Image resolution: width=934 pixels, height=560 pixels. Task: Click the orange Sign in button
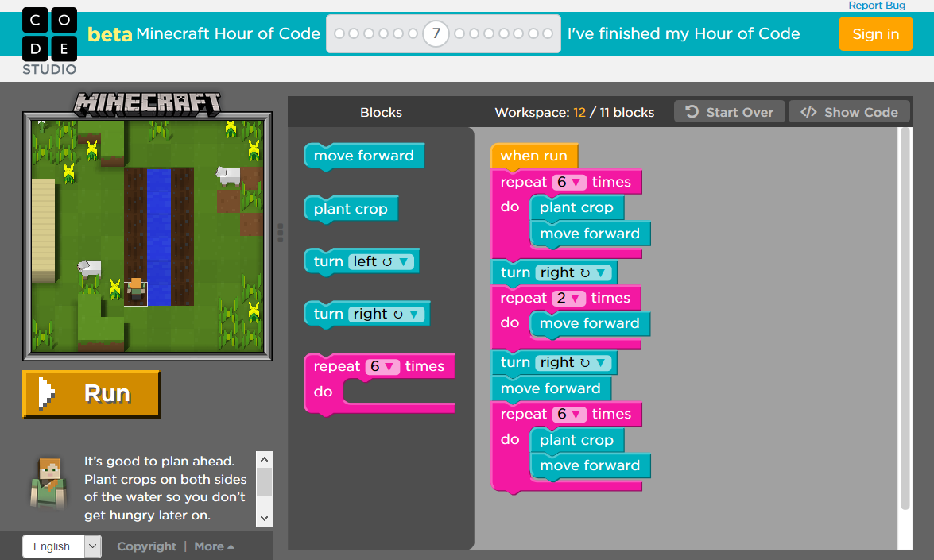point(875,34)
